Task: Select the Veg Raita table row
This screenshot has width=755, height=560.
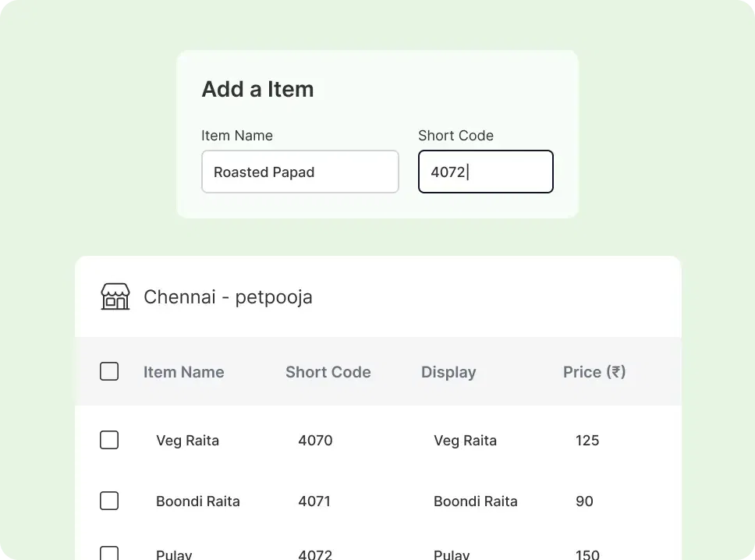Action: 377,440
